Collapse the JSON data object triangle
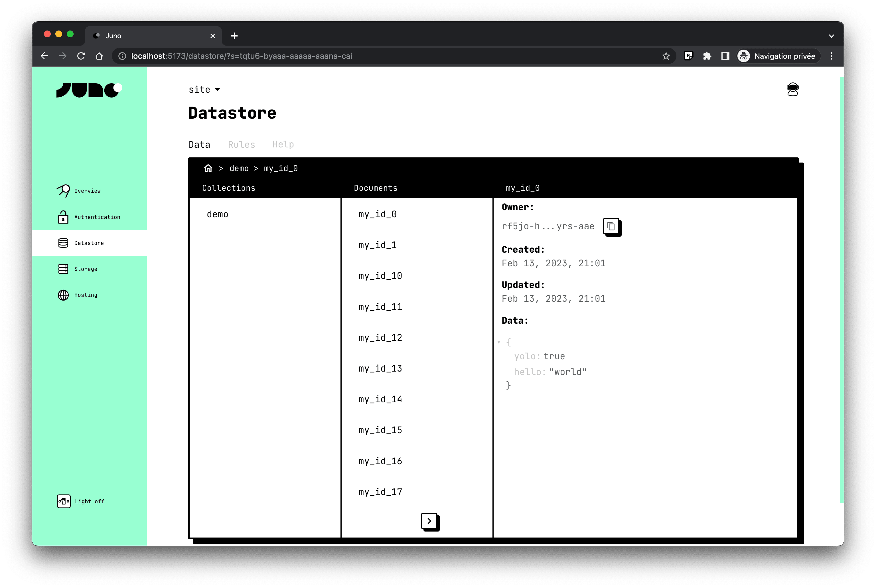 coord(499,342)
